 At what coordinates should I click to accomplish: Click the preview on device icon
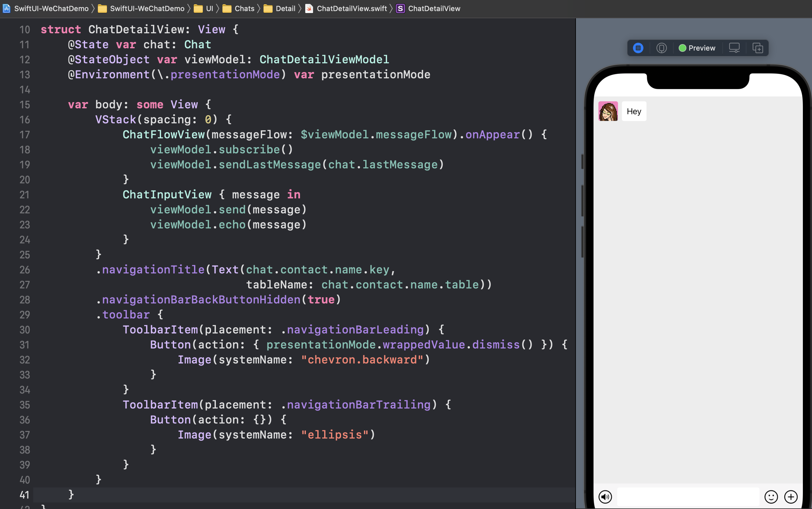coord(661,48)
